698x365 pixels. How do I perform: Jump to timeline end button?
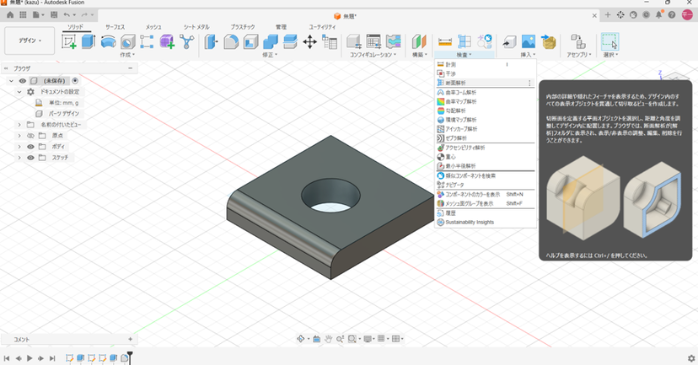(x=52, y=358)
